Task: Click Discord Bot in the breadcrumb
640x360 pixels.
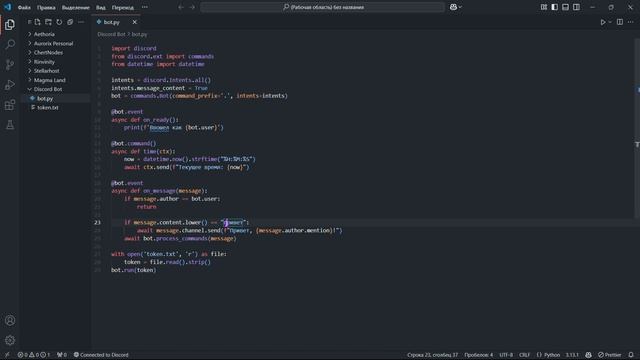Action: tap(111, 35)
